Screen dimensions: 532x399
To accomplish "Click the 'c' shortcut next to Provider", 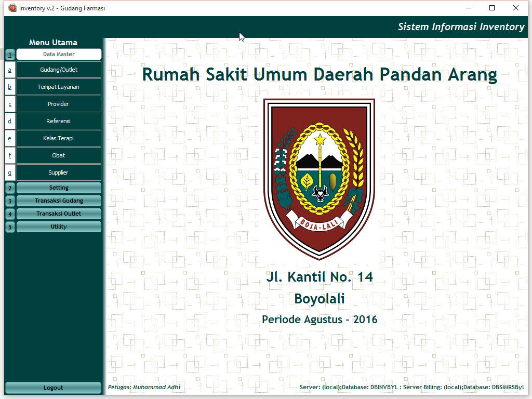I will [10, 104].
